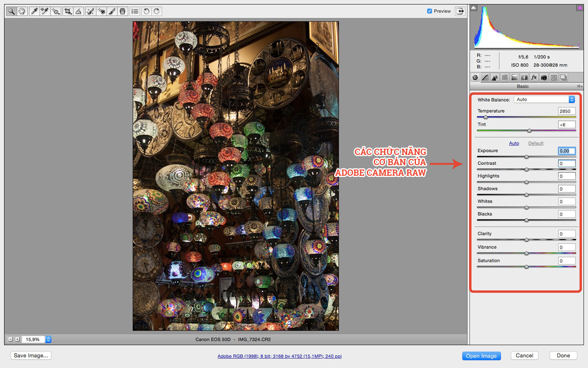This screenshot has height=368, width=588.
Task: Select the Hand tool
Action: tap(22, 11)
